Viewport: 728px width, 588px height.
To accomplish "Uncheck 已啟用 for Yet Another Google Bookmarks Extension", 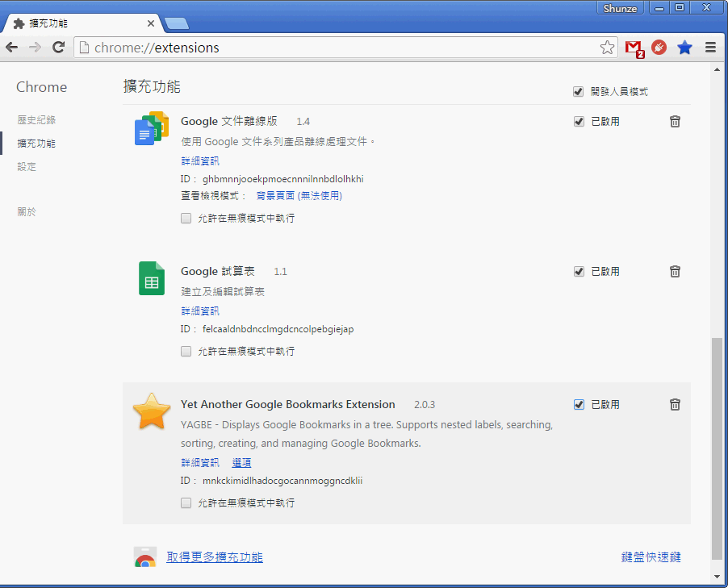I will coord(579,405).
